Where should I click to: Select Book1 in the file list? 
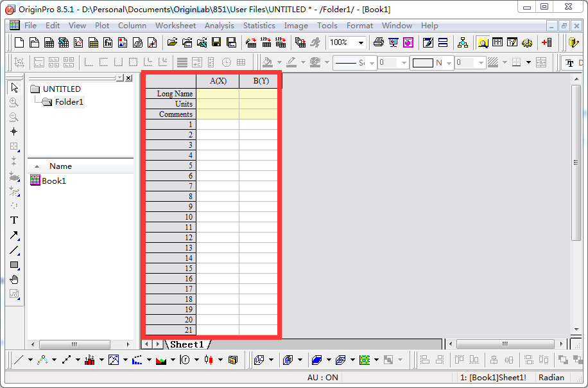[x=54, y=181]
